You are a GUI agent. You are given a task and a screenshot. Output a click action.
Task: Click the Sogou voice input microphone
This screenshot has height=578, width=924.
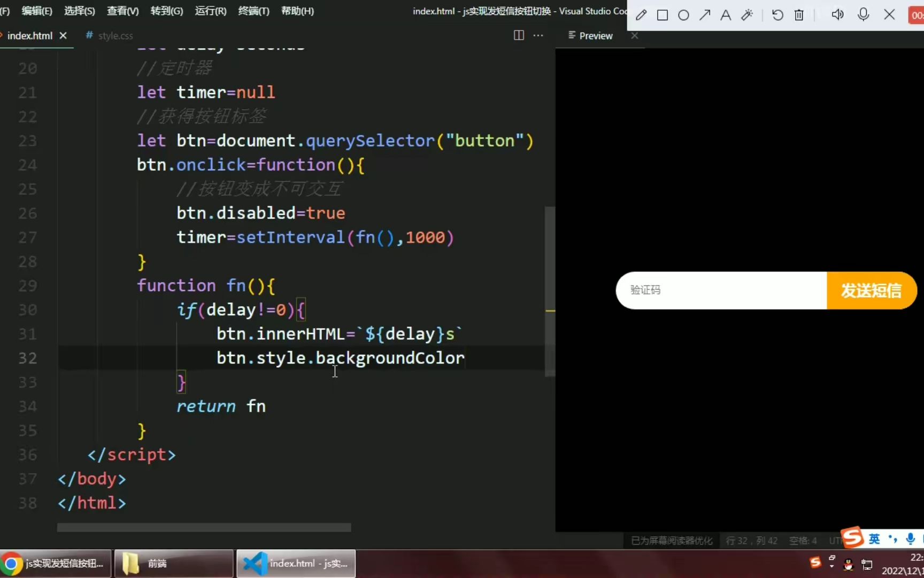pyautogui.click(x=910, y=538)
